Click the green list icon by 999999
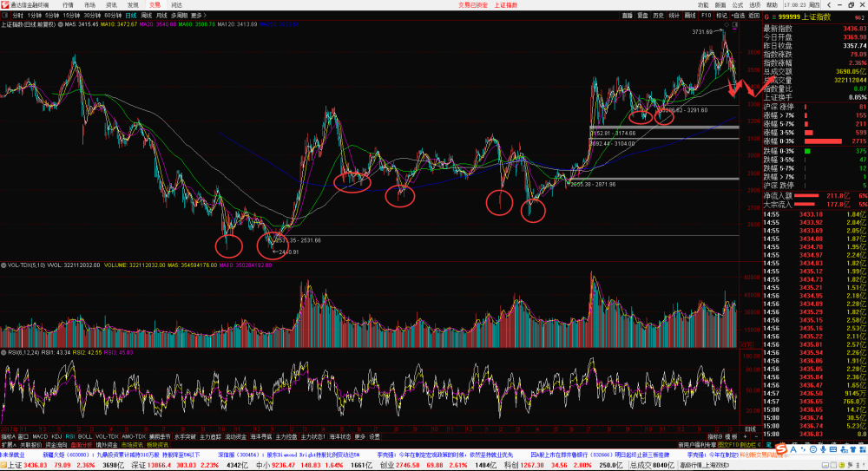Screen dimensions: 868x471 (x=773, y=17)
